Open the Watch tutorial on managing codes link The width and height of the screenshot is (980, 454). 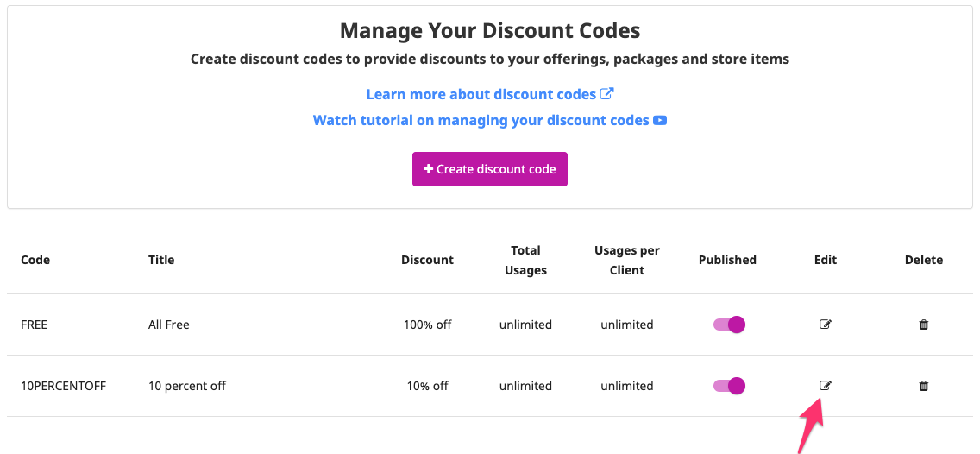(x=481, y=121)
